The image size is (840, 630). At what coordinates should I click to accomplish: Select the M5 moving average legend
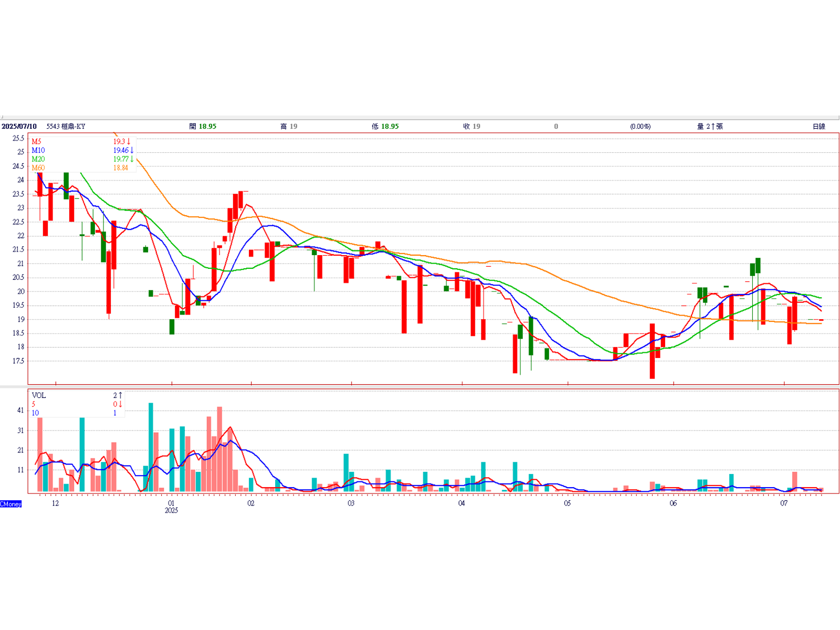point(36,142)
